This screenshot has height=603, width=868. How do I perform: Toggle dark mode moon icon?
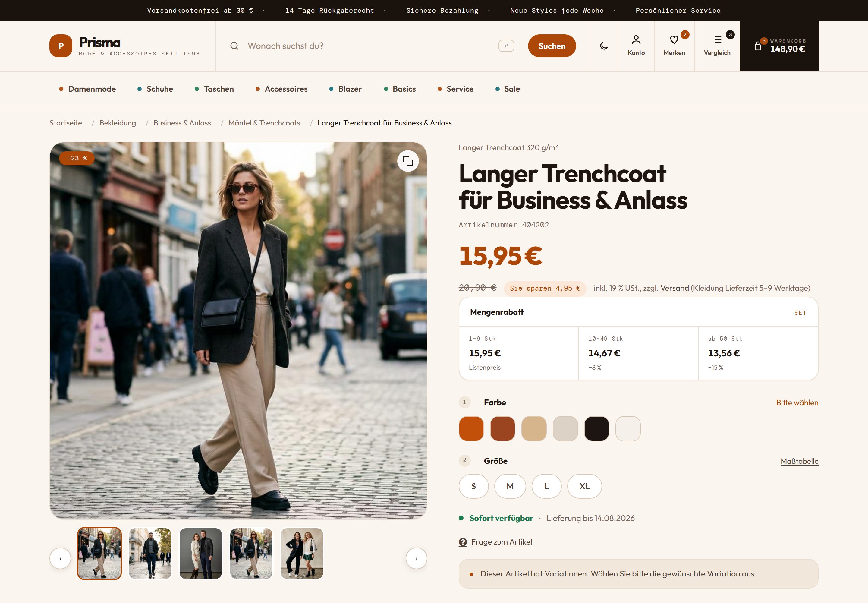[604, 46]
